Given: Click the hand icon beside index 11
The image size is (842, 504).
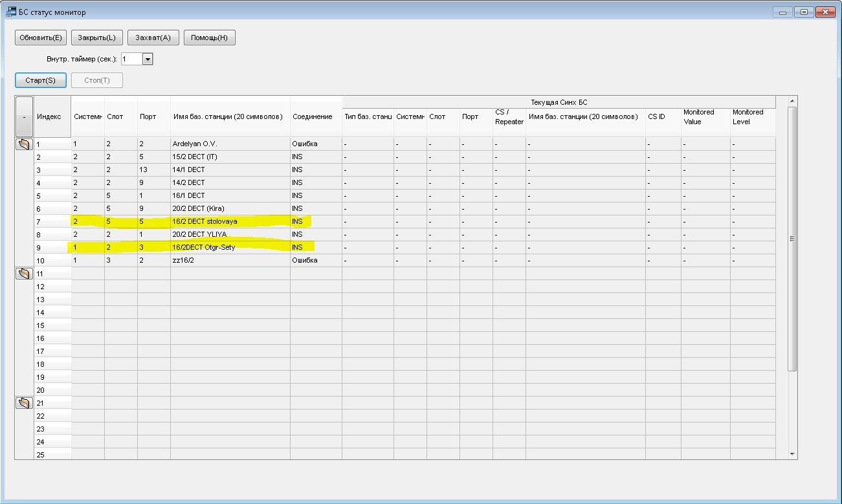Looking at the screenshot, I should click(24, 274).
